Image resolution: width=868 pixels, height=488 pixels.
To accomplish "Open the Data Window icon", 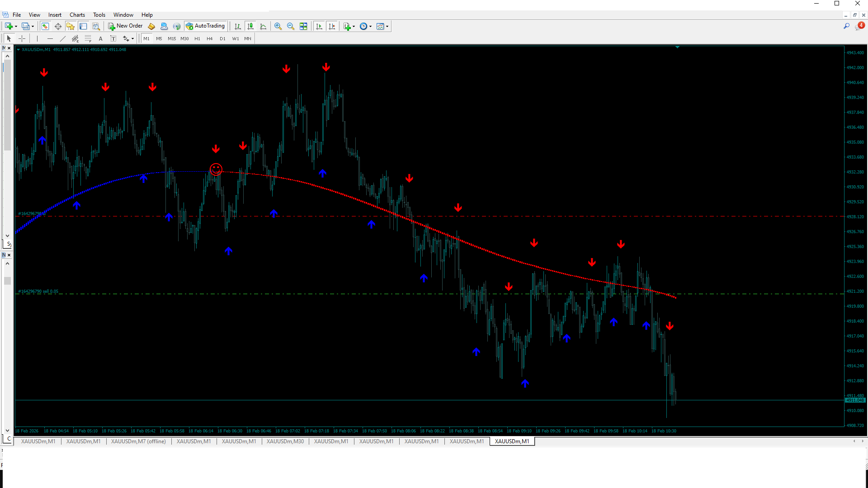I will pyautogui.click(x=58, y=26).
